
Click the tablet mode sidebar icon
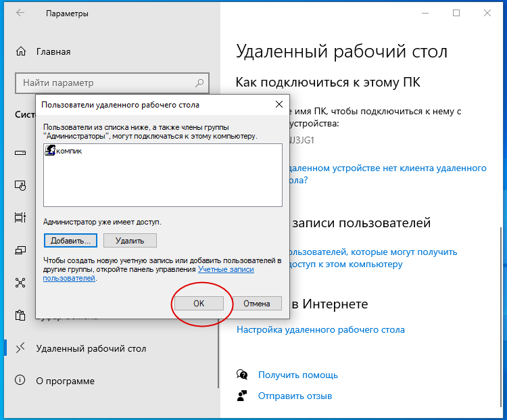(x=20, y=185)
